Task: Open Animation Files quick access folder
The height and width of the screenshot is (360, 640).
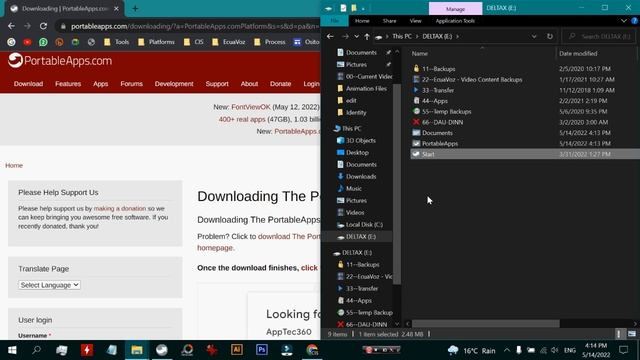Action: tap(366, 88)
